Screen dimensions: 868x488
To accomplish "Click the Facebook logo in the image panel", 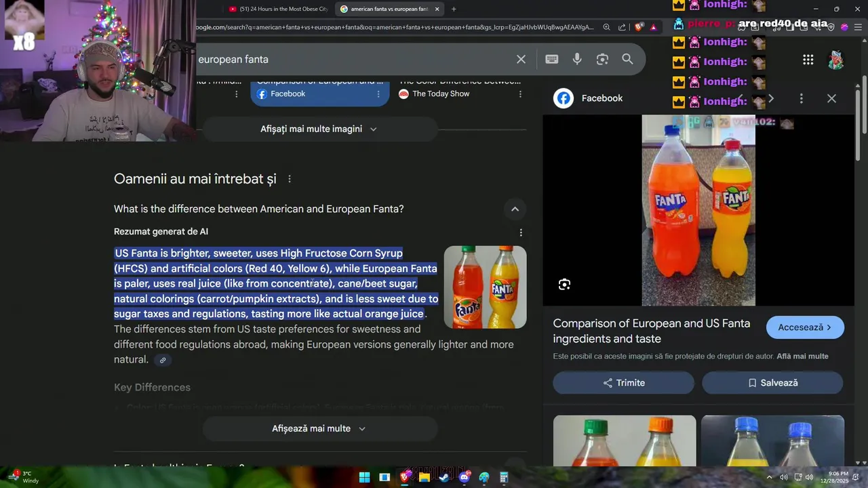I will (564, 98).
